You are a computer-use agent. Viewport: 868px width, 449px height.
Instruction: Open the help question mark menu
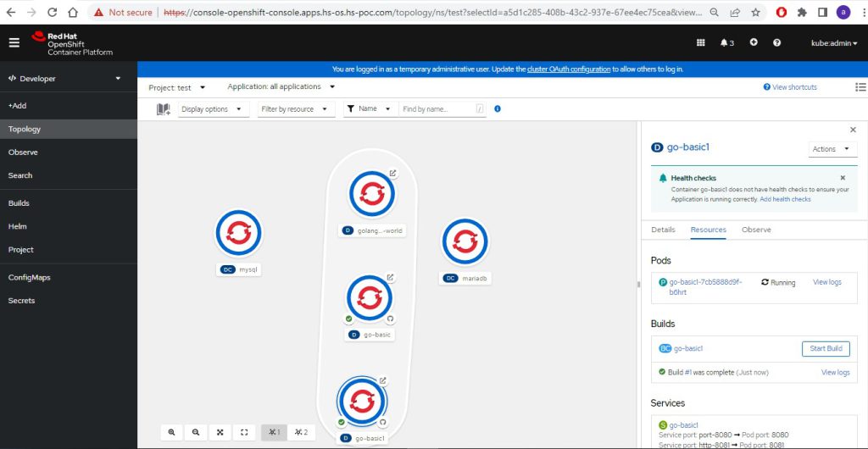coord(776,42)
